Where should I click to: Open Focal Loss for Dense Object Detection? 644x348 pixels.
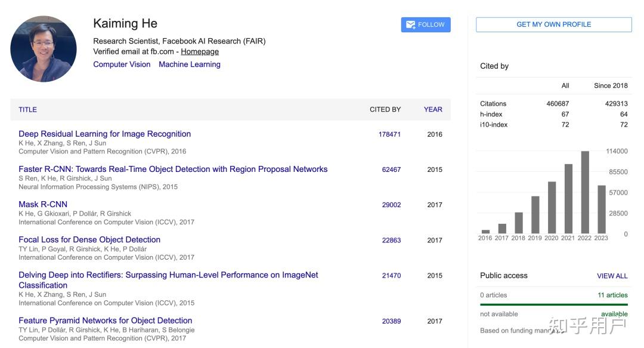click(89, 240)
